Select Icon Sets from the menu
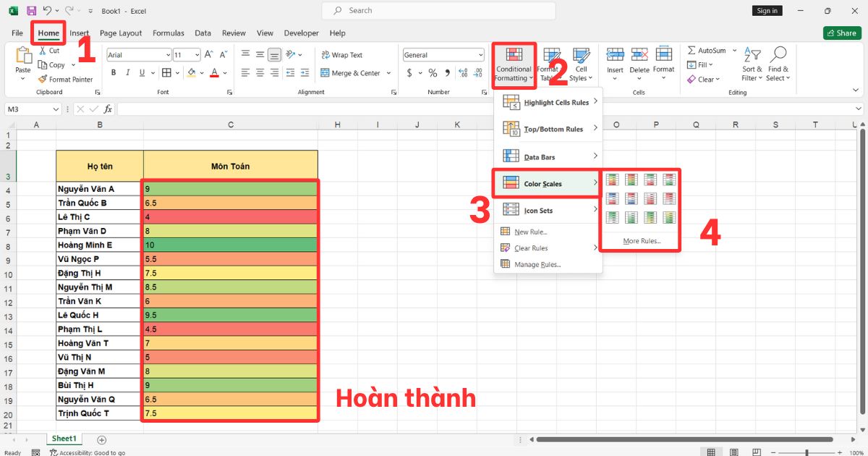Screen dimensions: 868x456 (538, 211)
